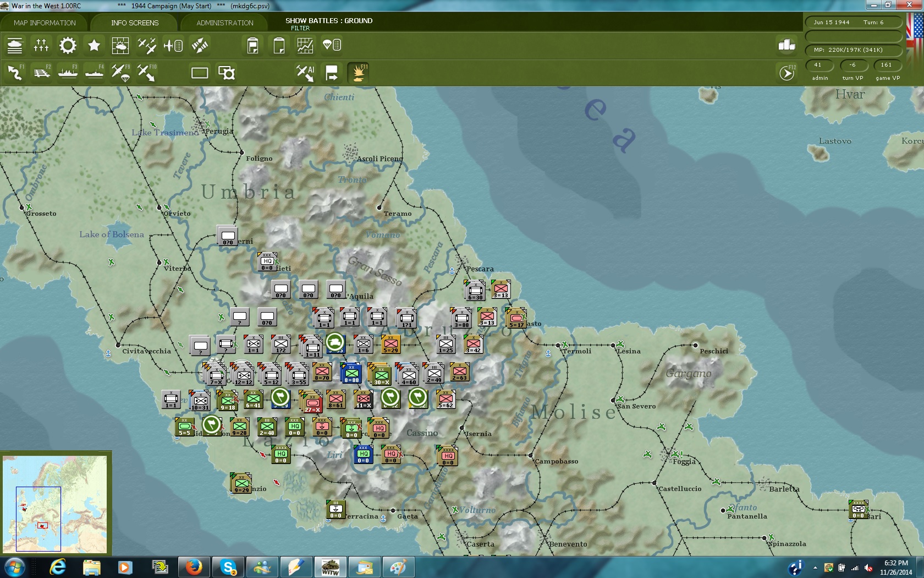Click the WITW game taskbar icon
Viewport: 924px width, 578px height.
pyautogui.click(x=330, y=567)
